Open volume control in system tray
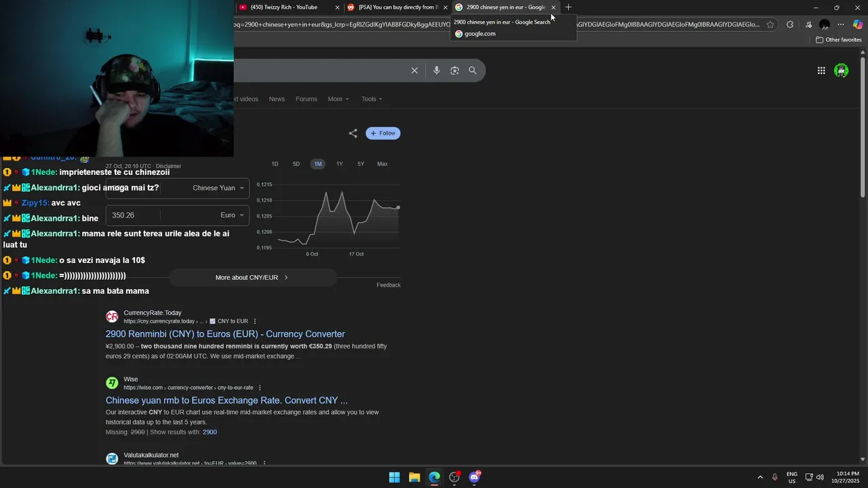The width and height of the screenshot is (868, 488). (821, 477)
